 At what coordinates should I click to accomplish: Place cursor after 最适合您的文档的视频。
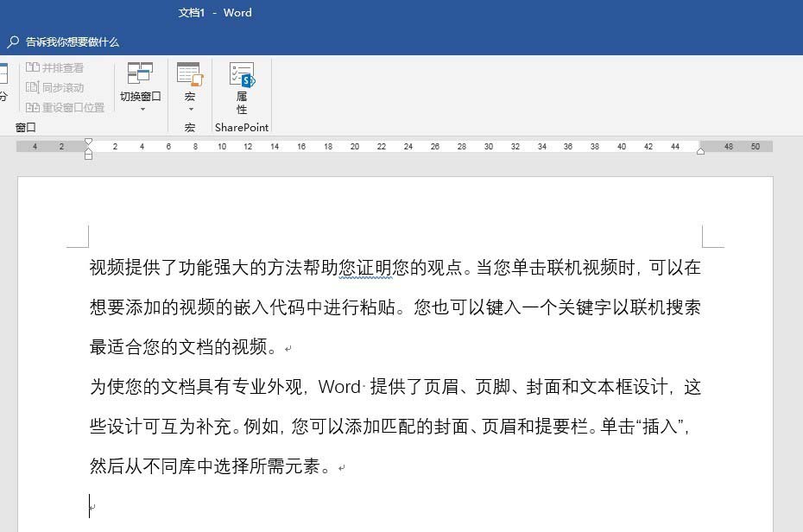point(278,347)
